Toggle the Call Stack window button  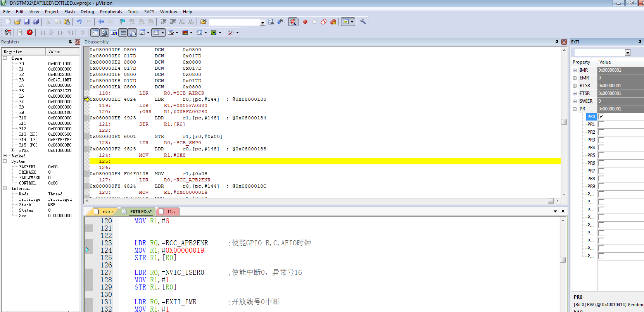(133, 33)
